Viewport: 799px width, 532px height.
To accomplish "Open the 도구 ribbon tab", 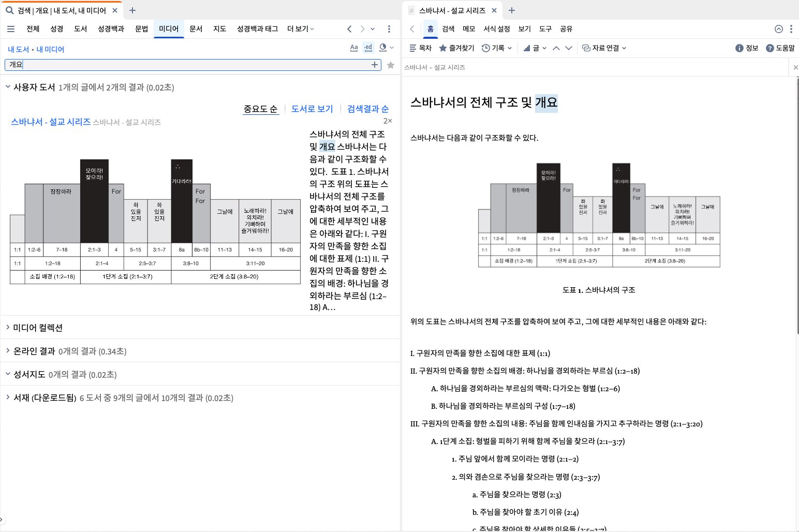I will 545,29.
